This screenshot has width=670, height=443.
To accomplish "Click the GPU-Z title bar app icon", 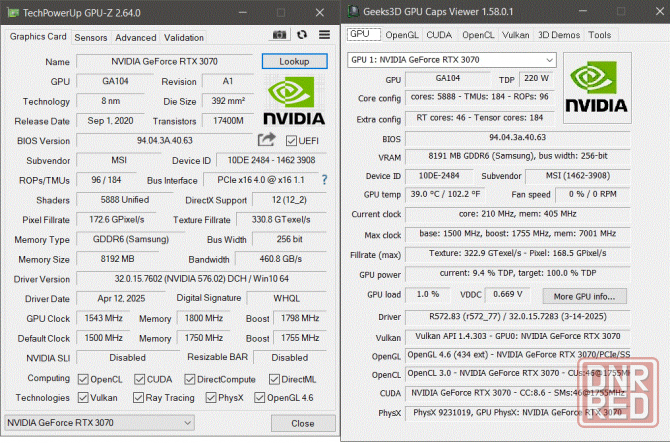I will tap(13, 12).
